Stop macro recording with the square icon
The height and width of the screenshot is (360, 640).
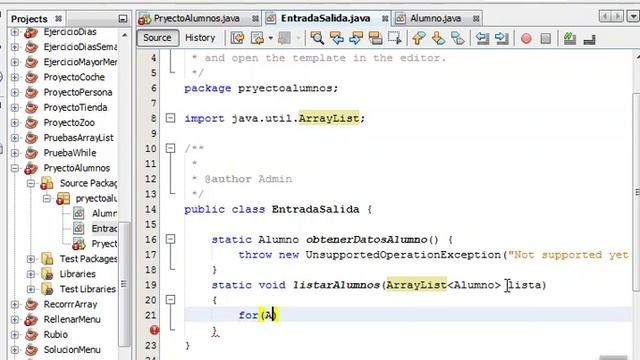[546, 38]
